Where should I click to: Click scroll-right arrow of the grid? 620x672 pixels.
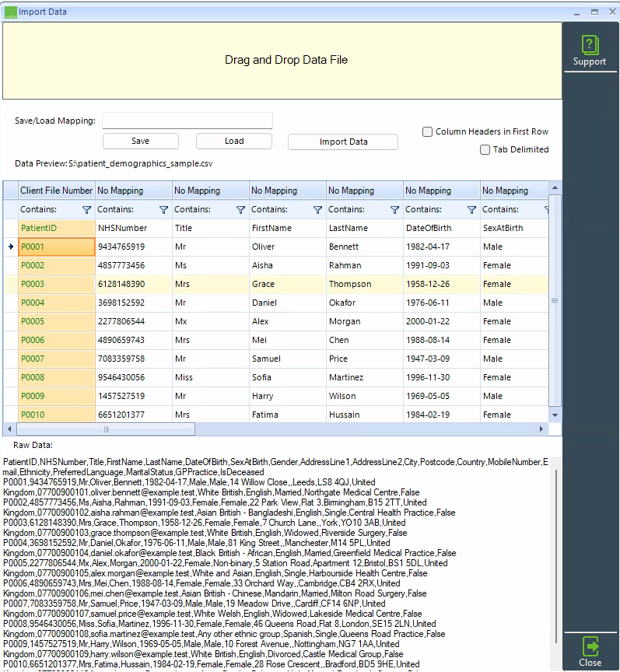click(541, 429)
